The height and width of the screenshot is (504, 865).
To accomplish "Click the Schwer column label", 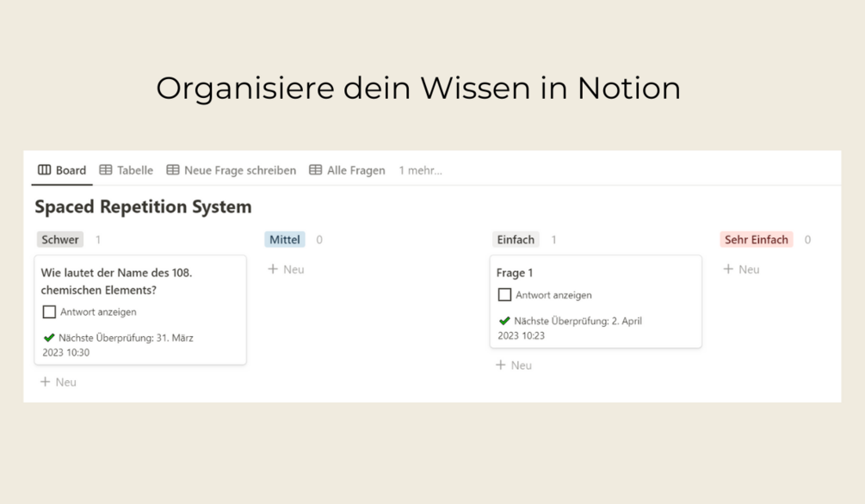I will (59, 239).
